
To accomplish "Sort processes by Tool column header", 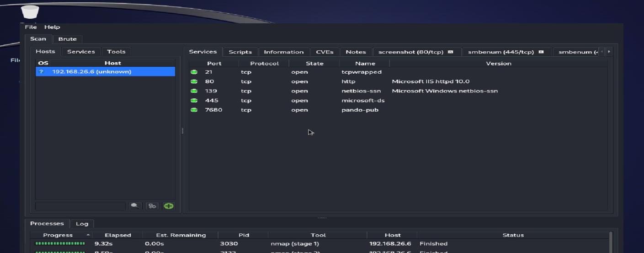I will 318,235.
